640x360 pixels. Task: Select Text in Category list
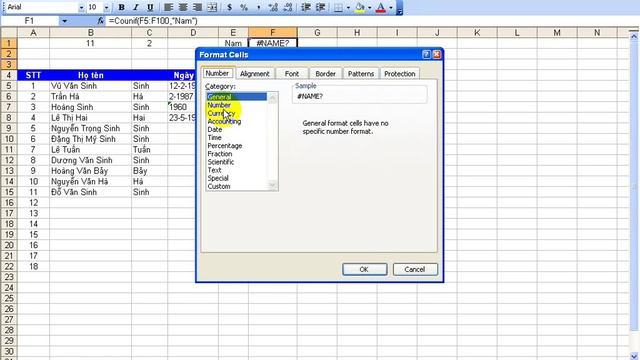[x=237, y=170]
